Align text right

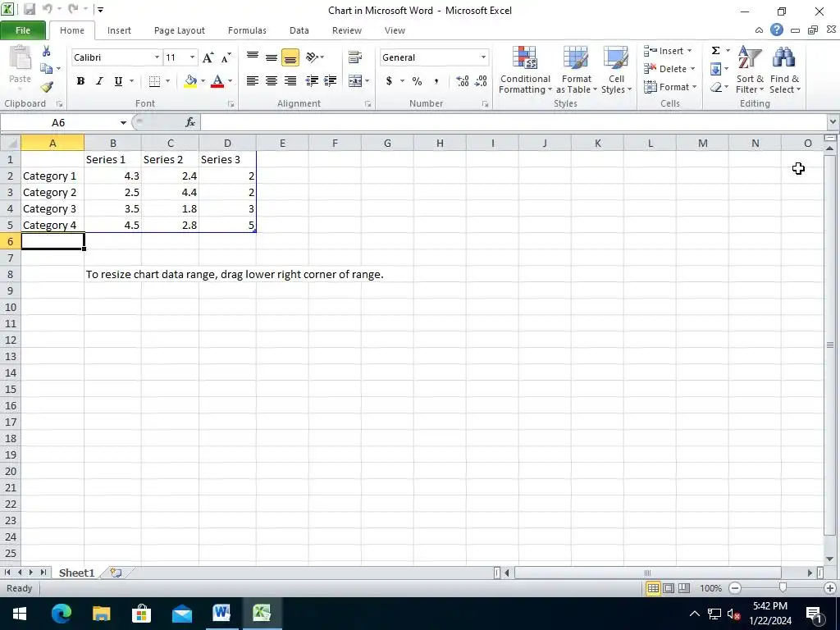(290, 81)
